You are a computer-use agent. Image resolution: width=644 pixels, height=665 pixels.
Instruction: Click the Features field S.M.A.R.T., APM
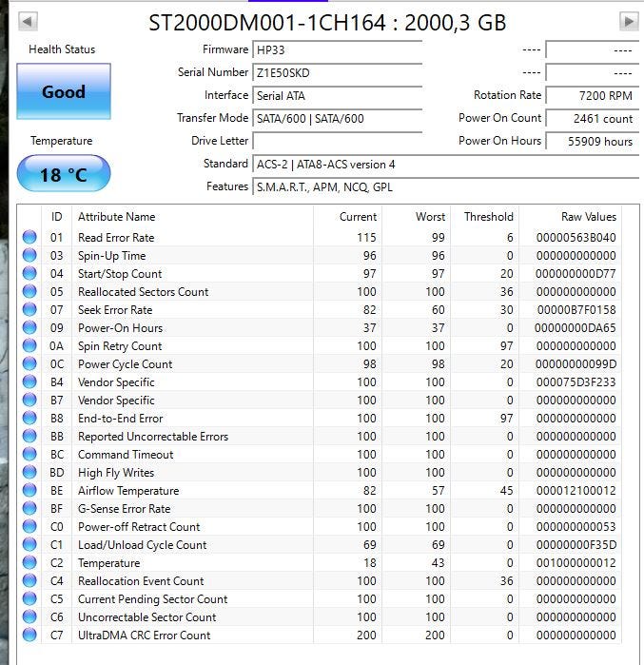coord(445,187)
